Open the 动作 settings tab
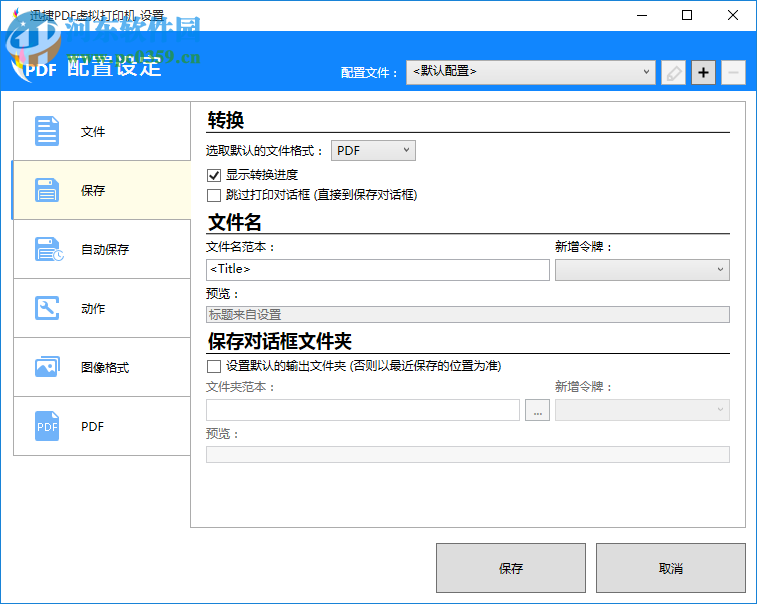This screenshot has width=757, height=604. click(93, 308)
